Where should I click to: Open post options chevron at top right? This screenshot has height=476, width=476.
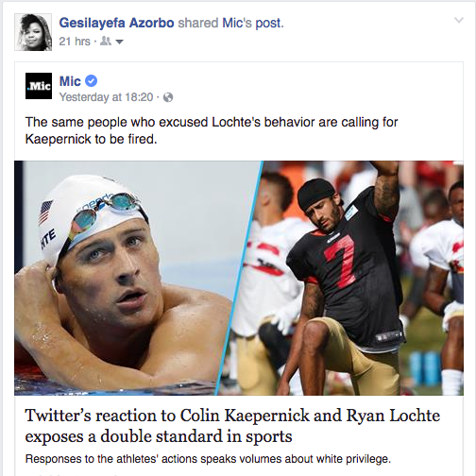pyautogui.click(x=459, y=21)
